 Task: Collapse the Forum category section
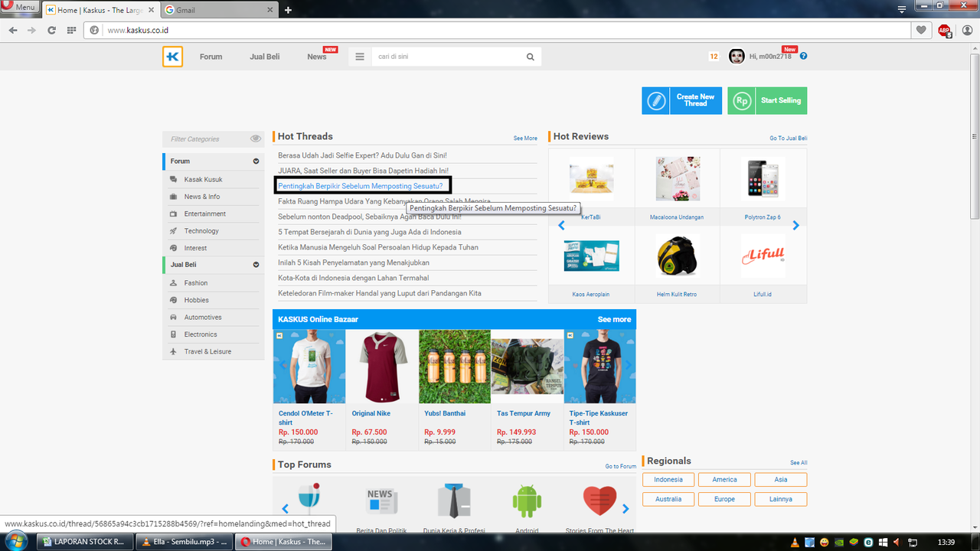click(x=256, y=161)
